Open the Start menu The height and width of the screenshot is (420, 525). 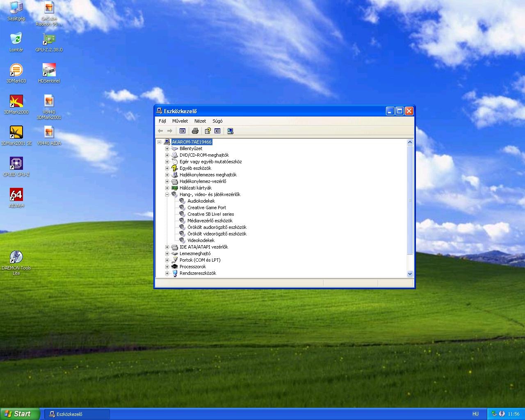pos(20,414)
